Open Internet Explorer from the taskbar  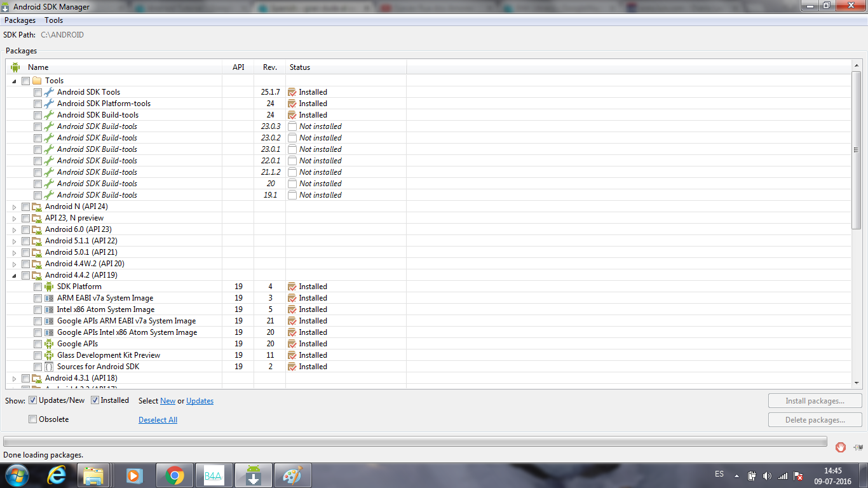click(57, 475)
